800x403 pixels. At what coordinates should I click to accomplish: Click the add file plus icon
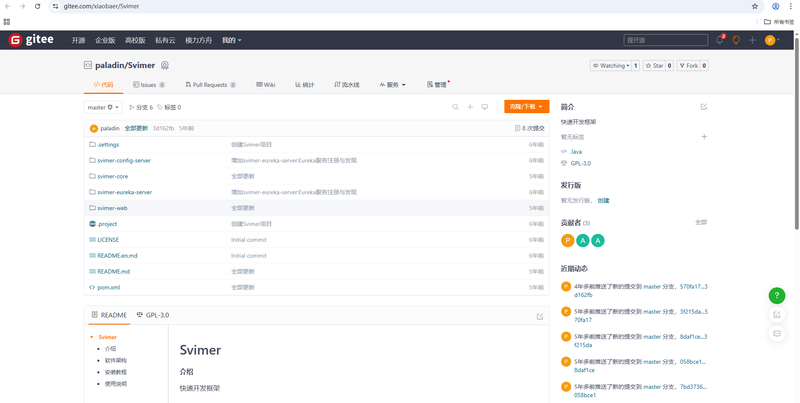(470, 107)
